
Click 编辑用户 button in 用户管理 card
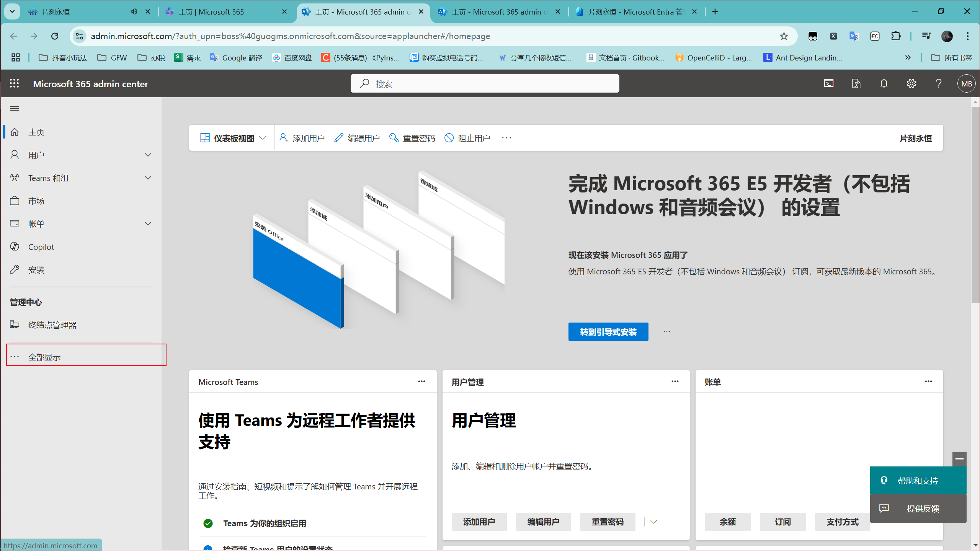(x=543, y=522)
